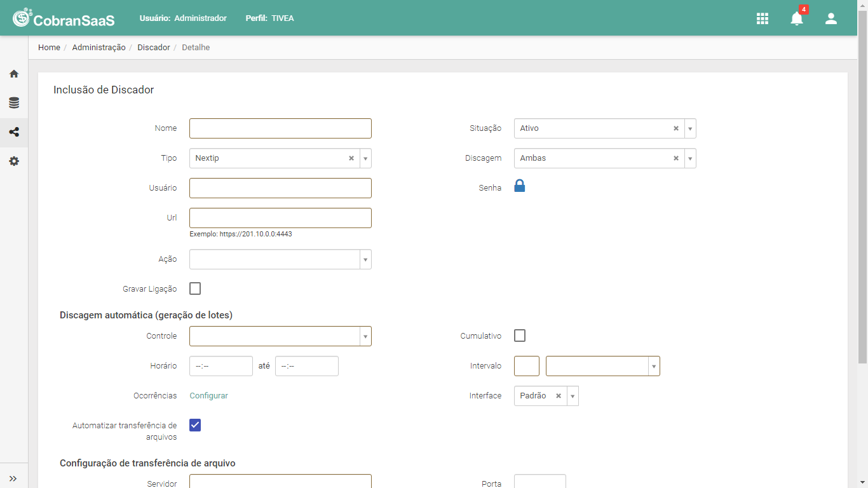Go to Administração breadcrumb
The height and width of the screenshot is (488, 868).
[x=98, y=48]
